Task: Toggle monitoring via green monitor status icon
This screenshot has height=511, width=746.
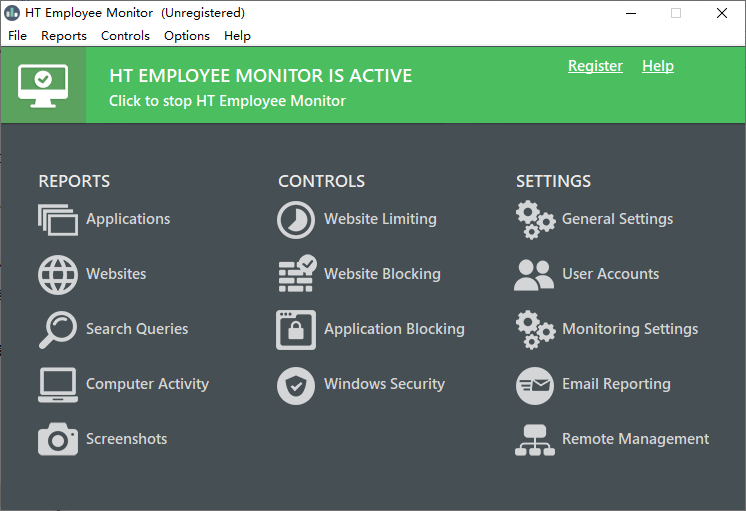Action: point(43,85)
